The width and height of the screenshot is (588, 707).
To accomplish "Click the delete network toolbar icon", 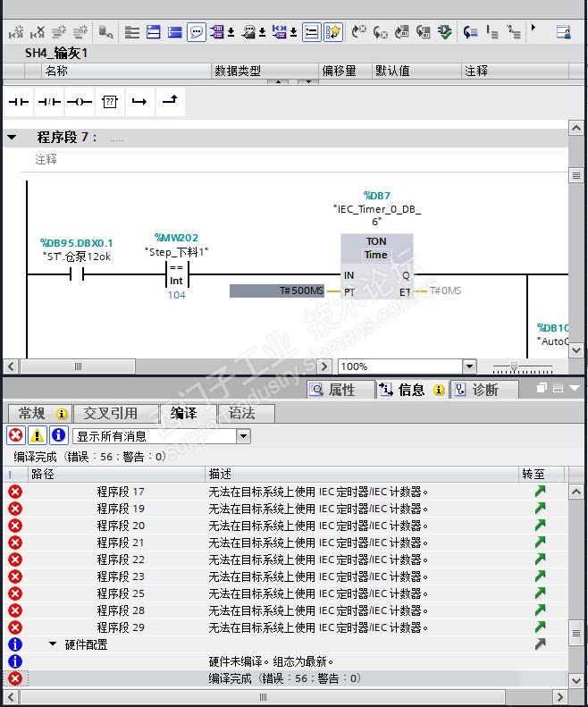I will 38,32.
